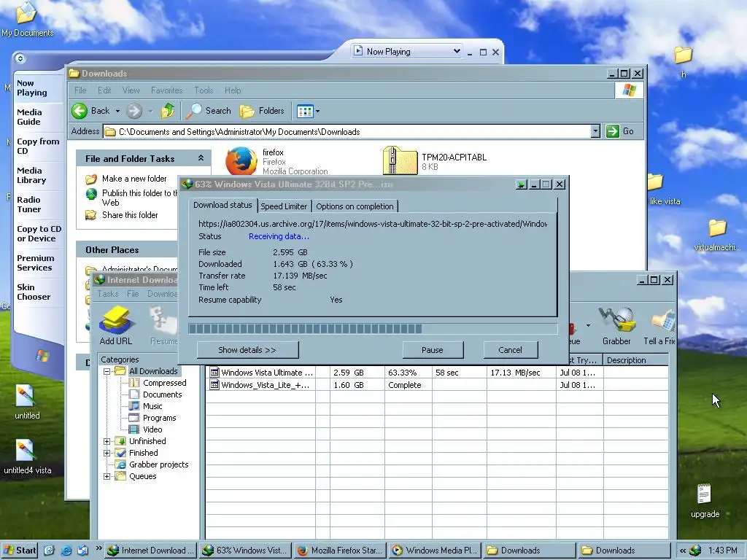This screenshot has height=560, width=747.
Task: Click the Grabber icon in IDM toolbar
Action: click(617, 320)
